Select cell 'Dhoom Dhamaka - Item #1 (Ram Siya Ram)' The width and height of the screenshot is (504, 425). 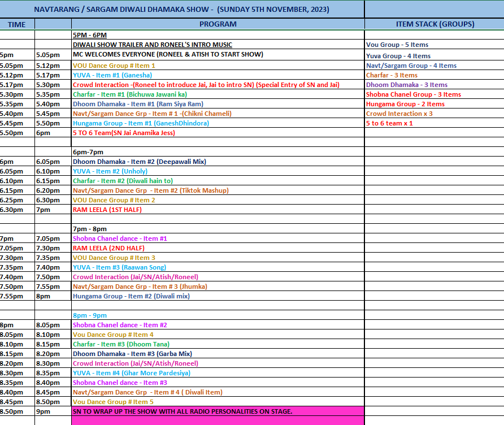218,104
